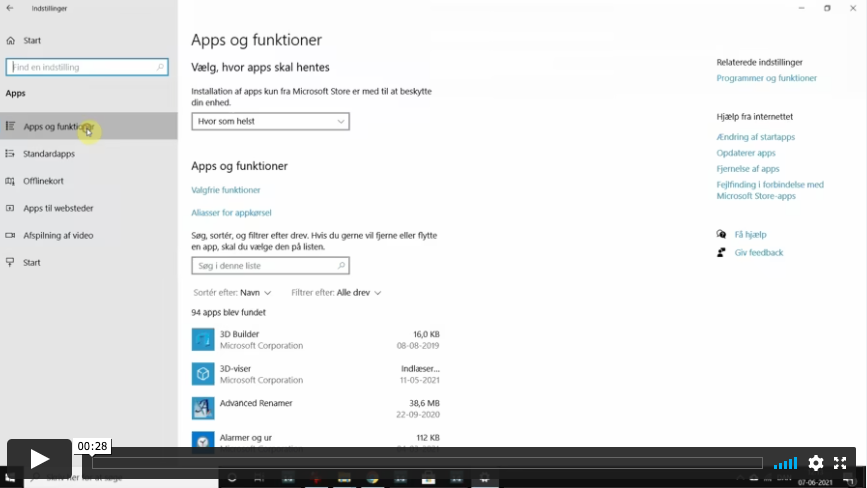
Task: Click the 3D-viser app icon
Action: point(203,374)
